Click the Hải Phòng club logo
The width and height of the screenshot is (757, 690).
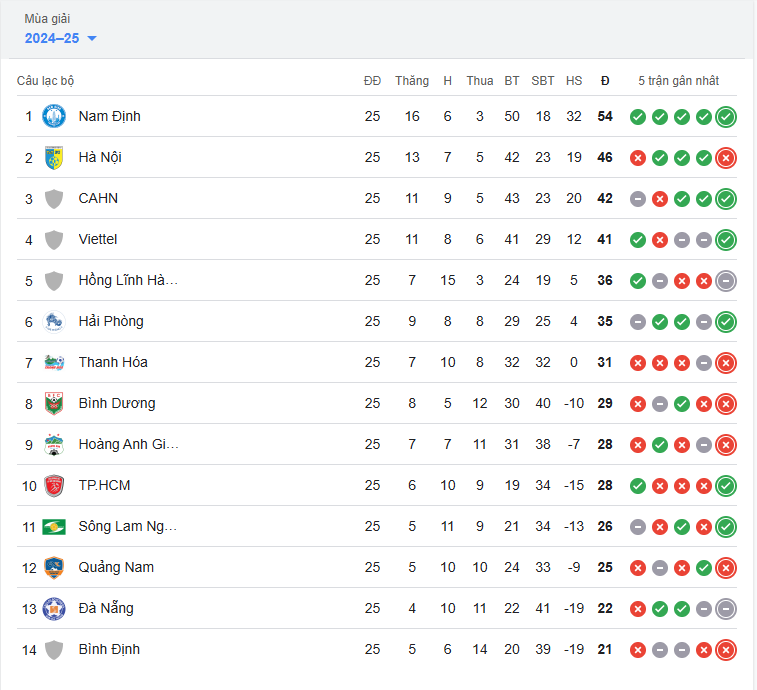click(54, 321)
